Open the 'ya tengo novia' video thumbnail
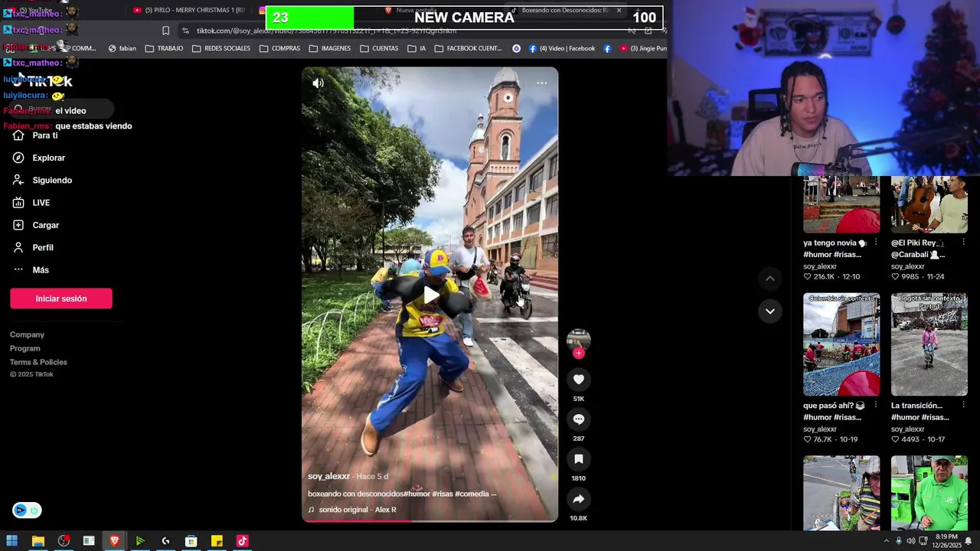The width and height of the screenshot is (980, 551). pos(841,204)
